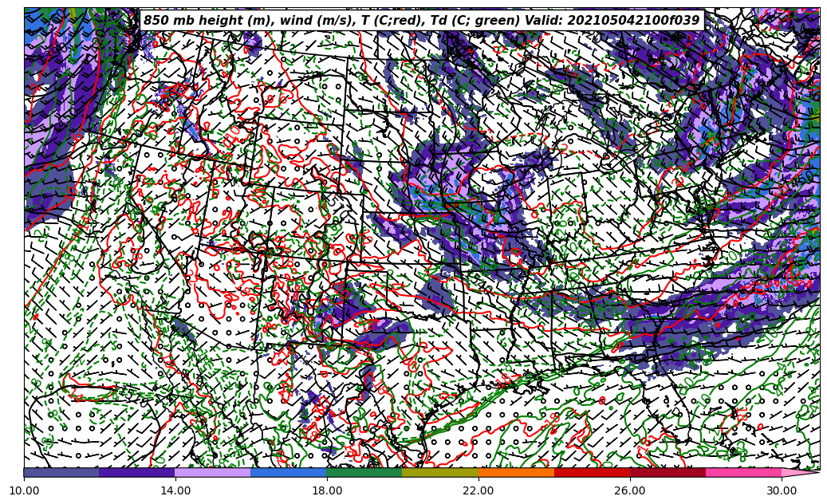Click the pink 28–30 colorbar segment
Image resolution: width=827 pixels, height=504 pixels.
pos(743,472)
